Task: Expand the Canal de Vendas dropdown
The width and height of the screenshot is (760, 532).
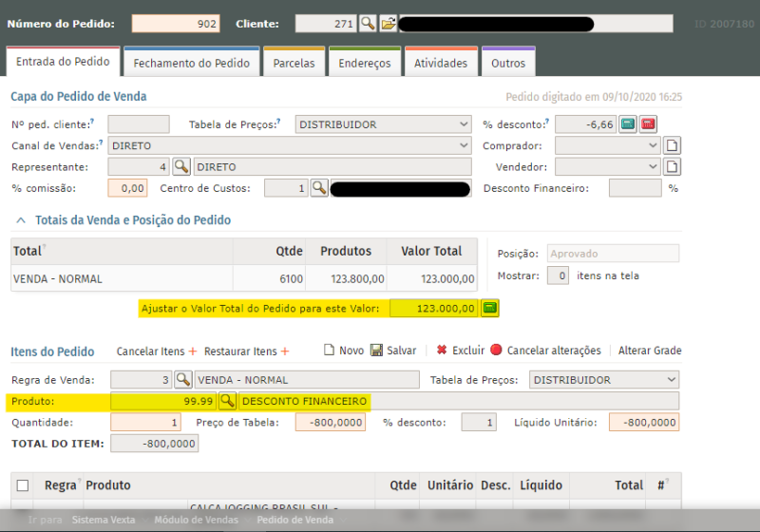Action: click(x=291, y=146)
